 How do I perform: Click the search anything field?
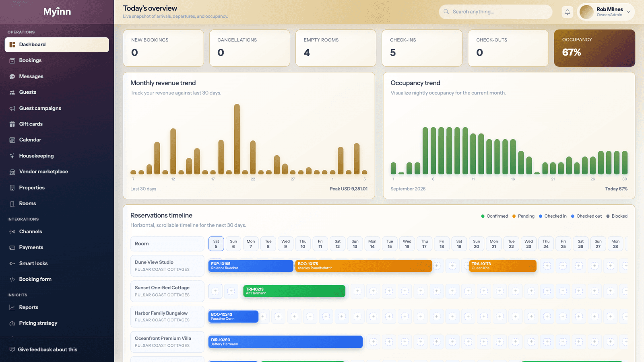pyautogui.click(x=495, y=12)
